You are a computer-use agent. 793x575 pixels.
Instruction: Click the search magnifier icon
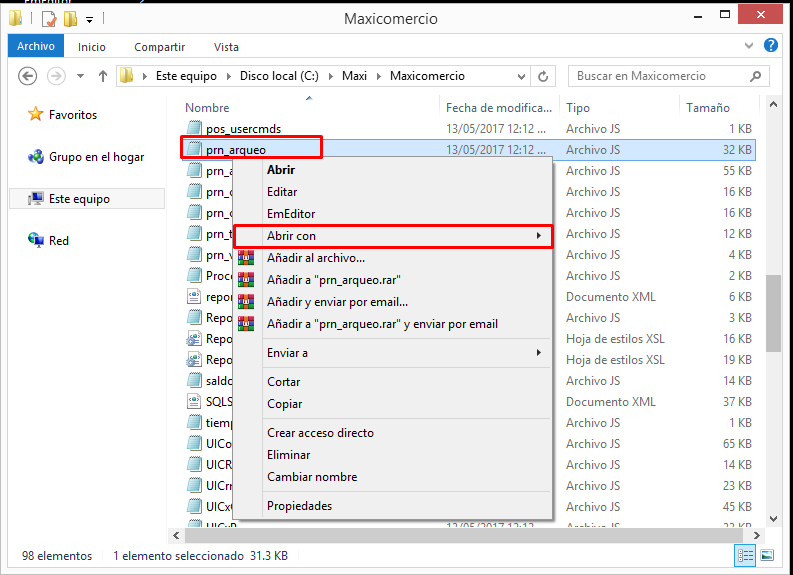[756, 76]
